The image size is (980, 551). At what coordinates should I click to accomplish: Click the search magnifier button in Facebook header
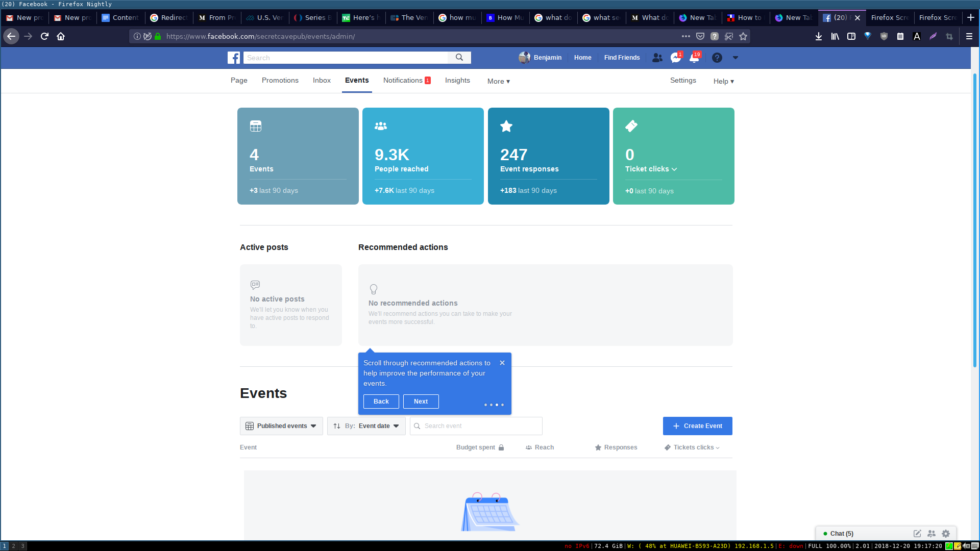coord(459,58)
